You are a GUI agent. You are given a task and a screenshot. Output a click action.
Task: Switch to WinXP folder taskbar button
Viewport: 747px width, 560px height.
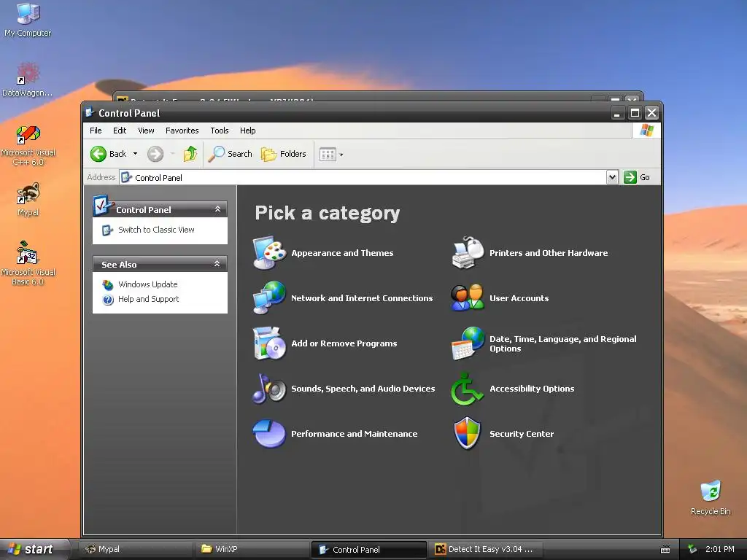[252, 549]
